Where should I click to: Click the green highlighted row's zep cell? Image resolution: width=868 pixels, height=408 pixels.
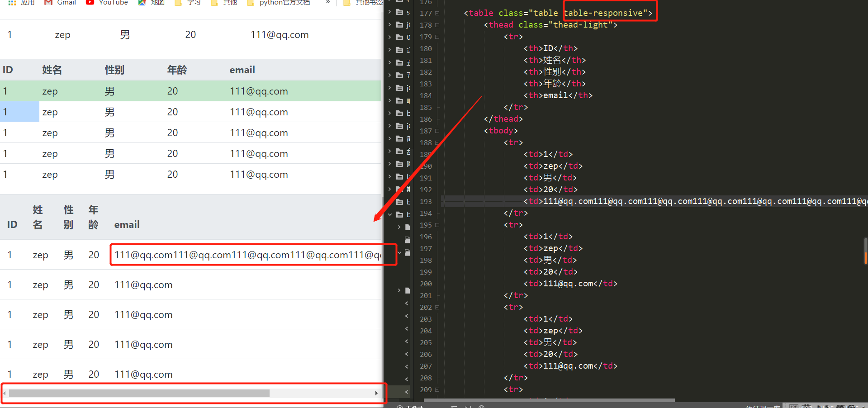[50, 91]
